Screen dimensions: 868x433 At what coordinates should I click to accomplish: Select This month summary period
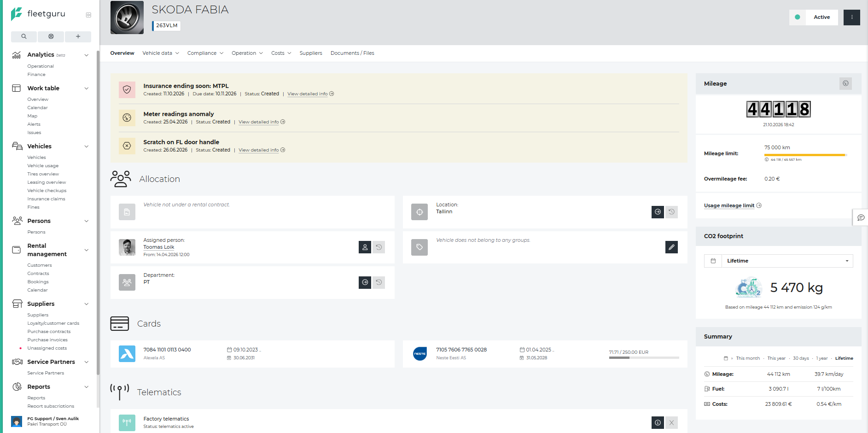(x=748, y=358)
